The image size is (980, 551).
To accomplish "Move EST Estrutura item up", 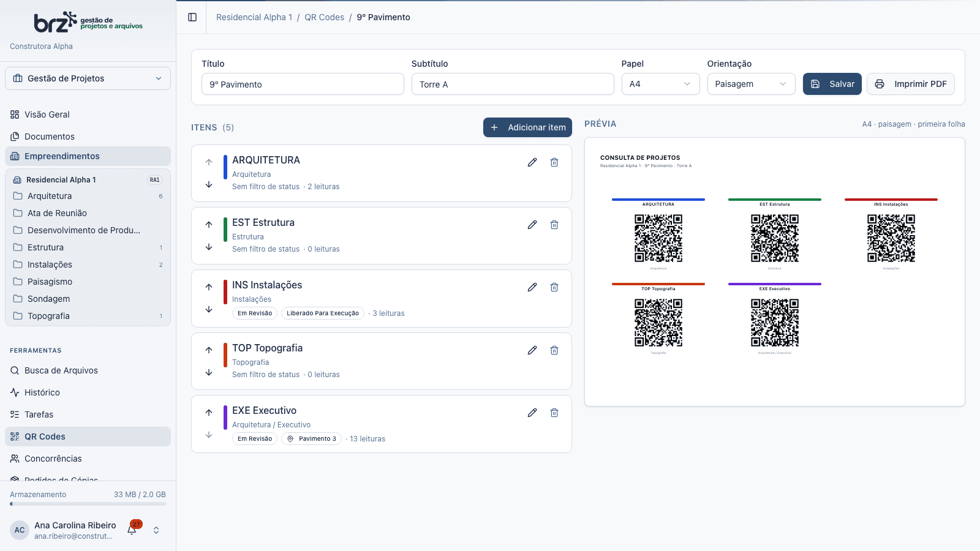I will 209,225.
